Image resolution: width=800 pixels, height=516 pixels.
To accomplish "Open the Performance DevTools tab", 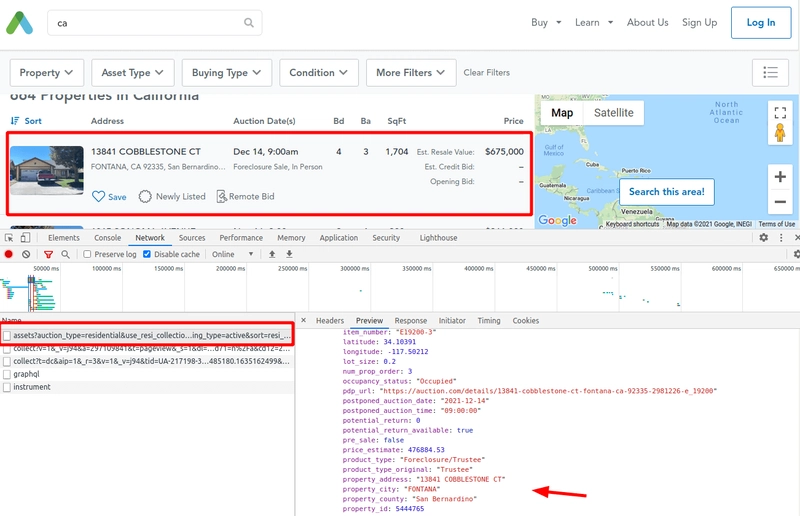I will (x=241, y=238).
